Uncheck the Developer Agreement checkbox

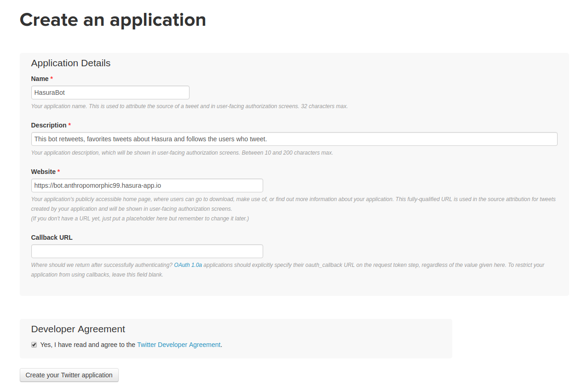coord(34,345)
